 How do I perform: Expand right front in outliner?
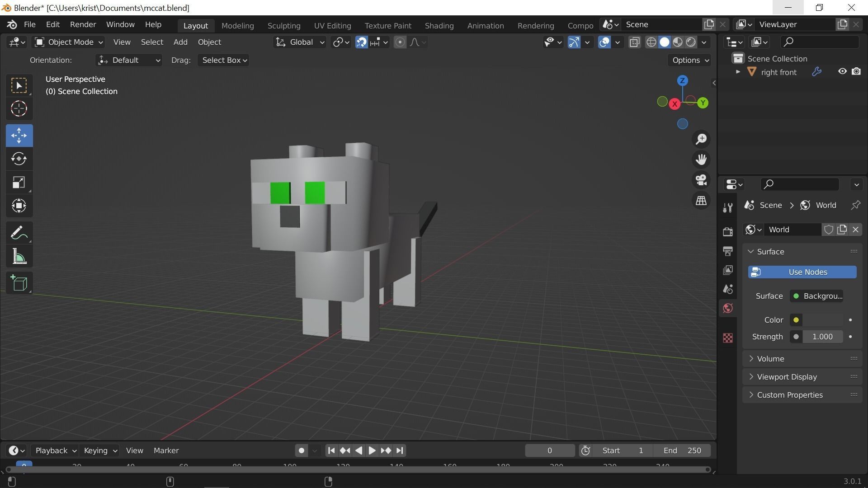pos(738,72)
